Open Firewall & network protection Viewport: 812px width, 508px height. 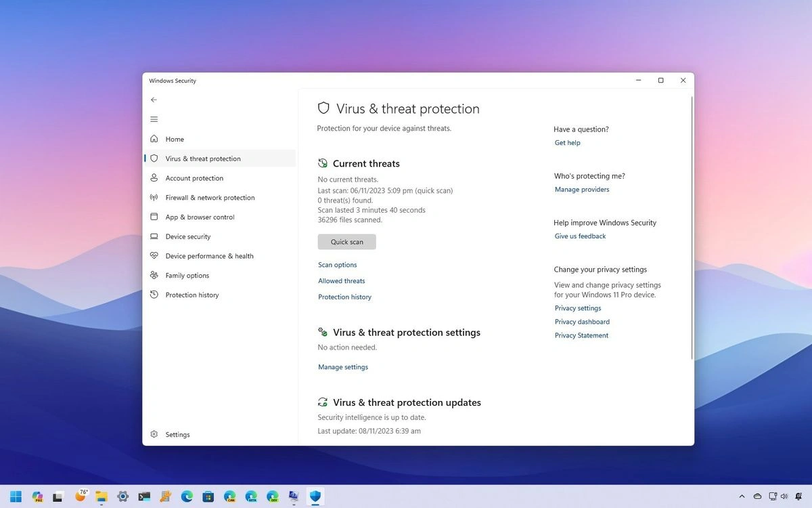pos(210,197)
